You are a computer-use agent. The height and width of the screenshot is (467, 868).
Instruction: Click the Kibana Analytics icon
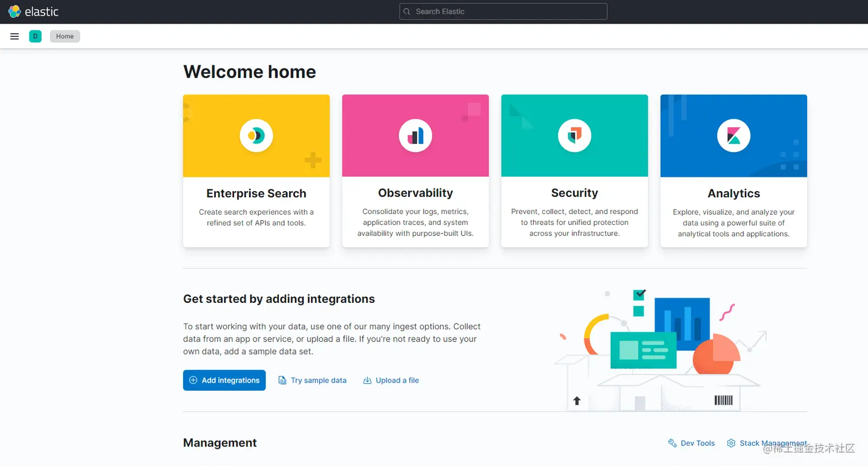point(734,136)
